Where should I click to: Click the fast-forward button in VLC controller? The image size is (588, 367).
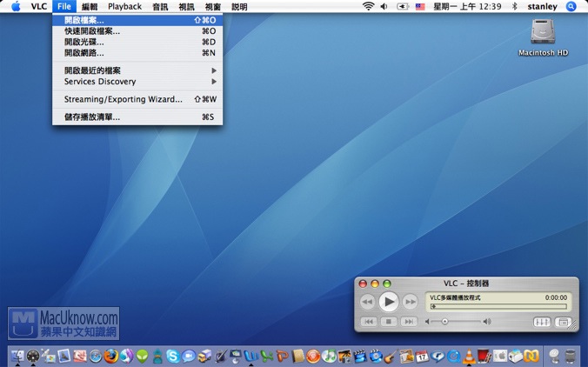[x=411, y=302]
